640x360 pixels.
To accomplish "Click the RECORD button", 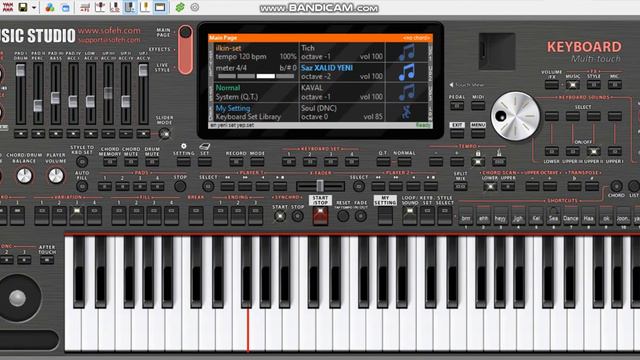I will click(x=236, y=162).
